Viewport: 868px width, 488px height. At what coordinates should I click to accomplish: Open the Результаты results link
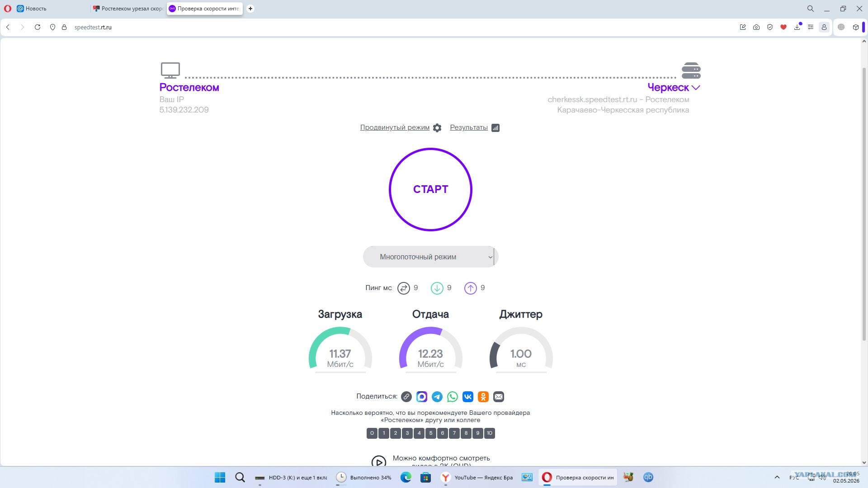coord(469,127)
